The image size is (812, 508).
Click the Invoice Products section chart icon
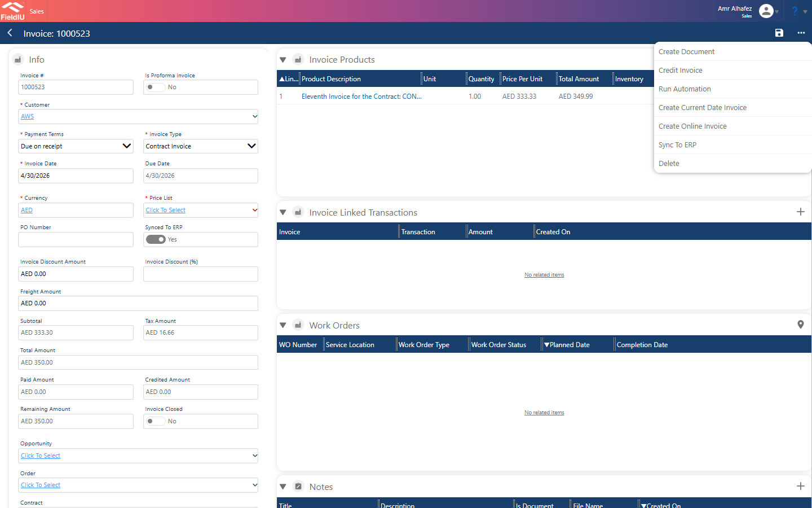(x=298, y=60)
